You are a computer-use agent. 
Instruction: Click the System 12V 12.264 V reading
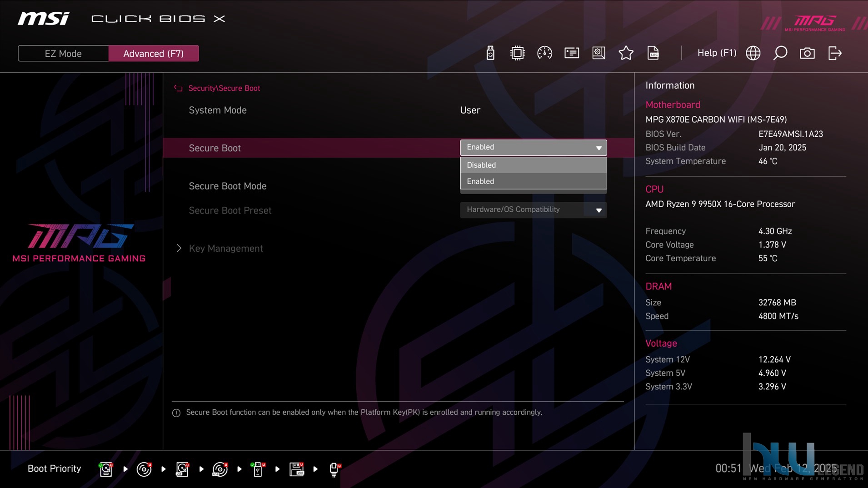(x=774, y=359)
